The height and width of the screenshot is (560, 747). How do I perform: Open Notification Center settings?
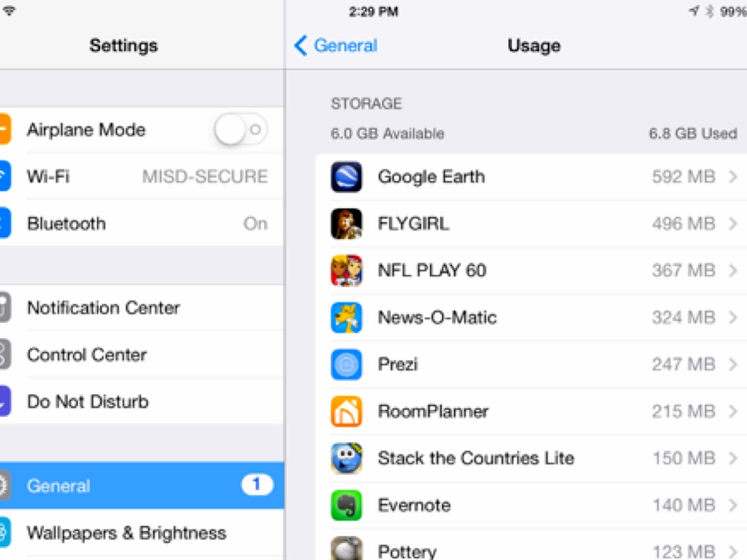[x=142, y=308]
